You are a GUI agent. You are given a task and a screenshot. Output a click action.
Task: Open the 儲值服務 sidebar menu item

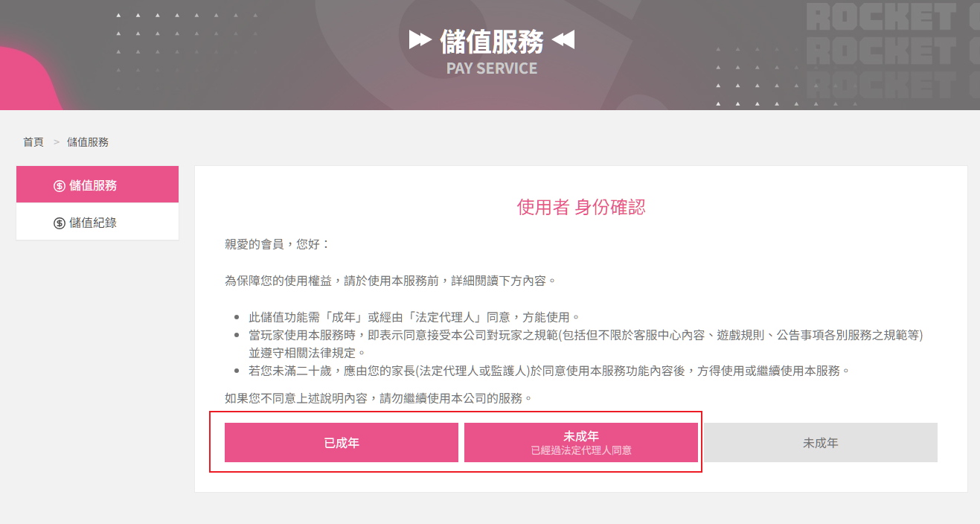coord(97,185)
